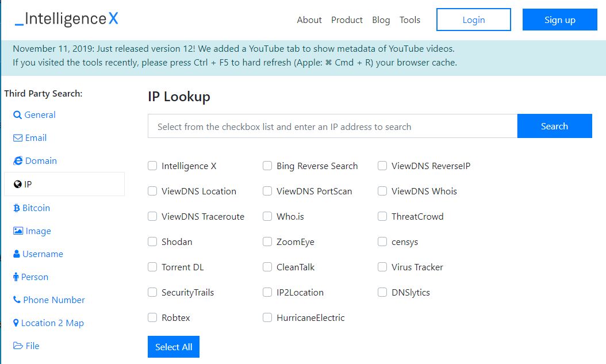The image size is (606, 364).
Task: Select the HurricaneElectric checkbox
Action: (x=267, y=318)
